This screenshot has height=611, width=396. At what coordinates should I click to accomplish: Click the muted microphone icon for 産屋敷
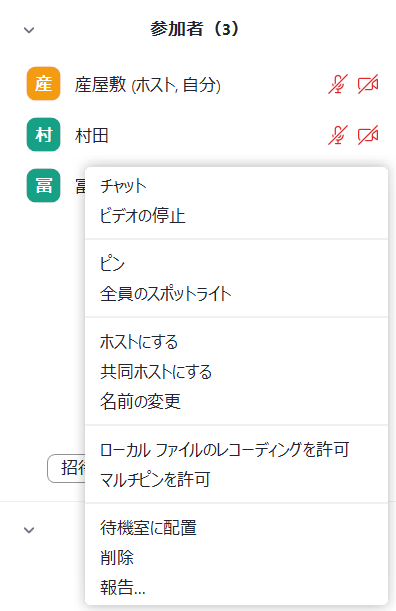point(338,84)
